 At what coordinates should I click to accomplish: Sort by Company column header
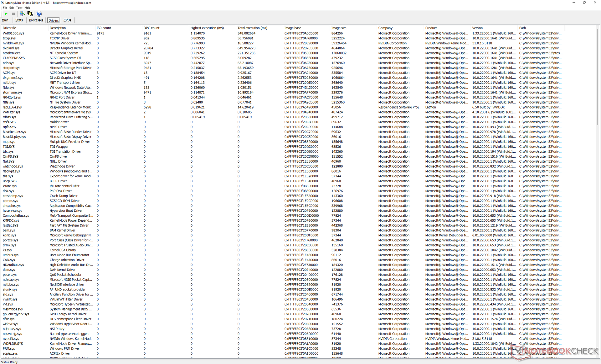coord(400,28)
